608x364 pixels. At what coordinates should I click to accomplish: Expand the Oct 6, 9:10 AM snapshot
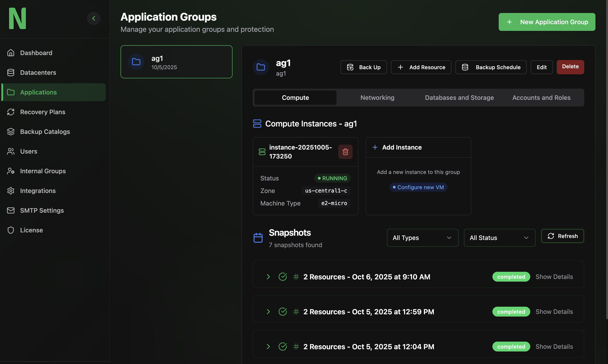coord(268,277)
